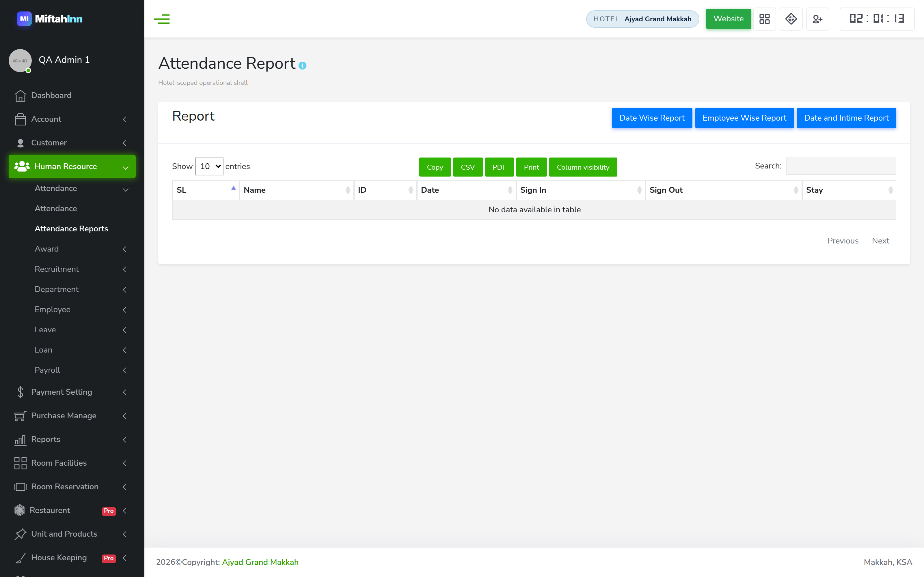Click the QA Admin 1 avatar

[20, 60]
